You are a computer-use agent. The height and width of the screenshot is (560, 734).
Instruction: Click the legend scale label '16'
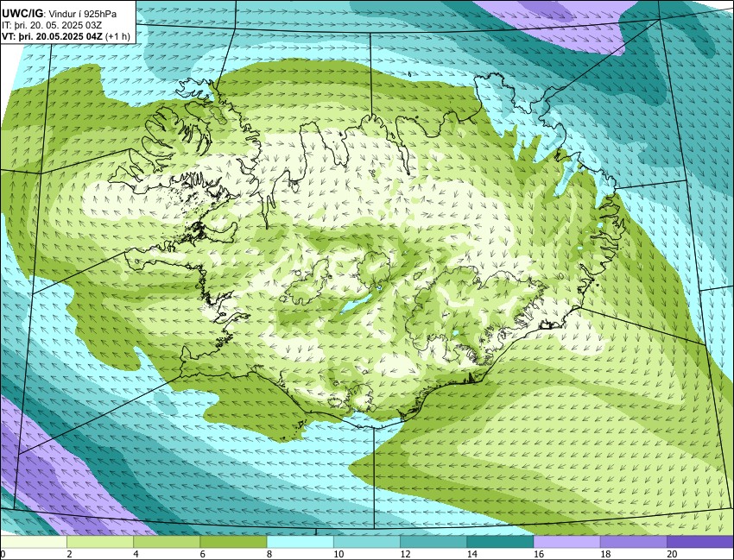538,554
